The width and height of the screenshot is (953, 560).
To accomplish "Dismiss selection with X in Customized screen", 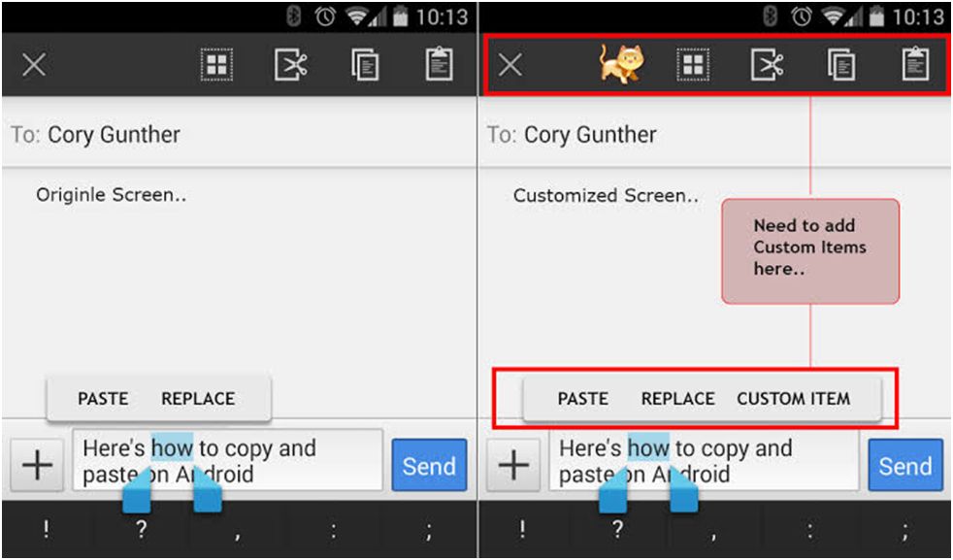I will point(510,64).
